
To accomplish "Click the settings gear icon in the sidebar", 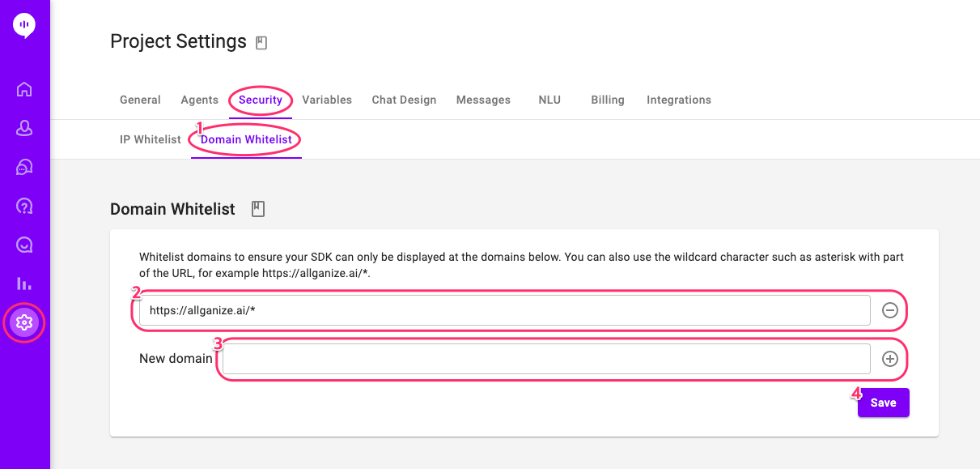I will [x=24, y=322].
